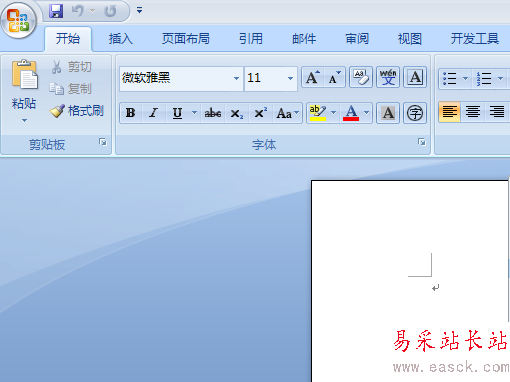Screen dimensions: 510x382
Task: Toggle italic formatting
Action: (x=153, y=113)
